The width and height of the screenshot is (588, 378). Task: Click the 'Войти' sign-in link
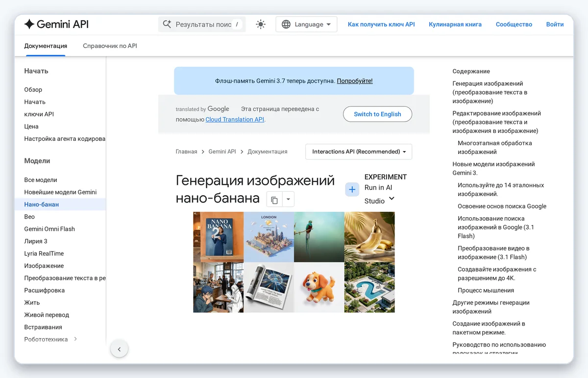[555, 24]
